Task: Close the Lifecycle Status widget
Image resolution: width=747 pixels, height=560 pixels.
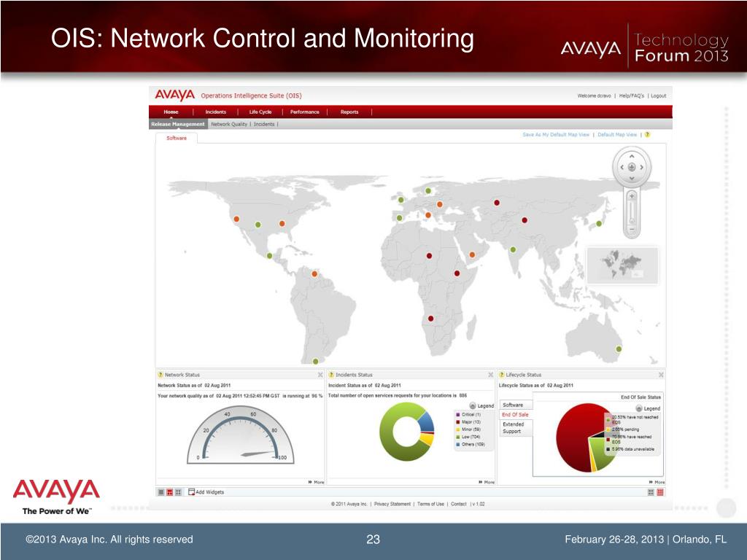Action: 661,376
